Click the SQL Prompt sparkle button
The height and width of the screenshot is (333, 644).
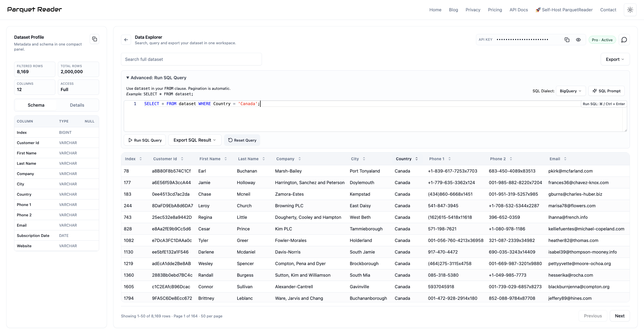606,91
